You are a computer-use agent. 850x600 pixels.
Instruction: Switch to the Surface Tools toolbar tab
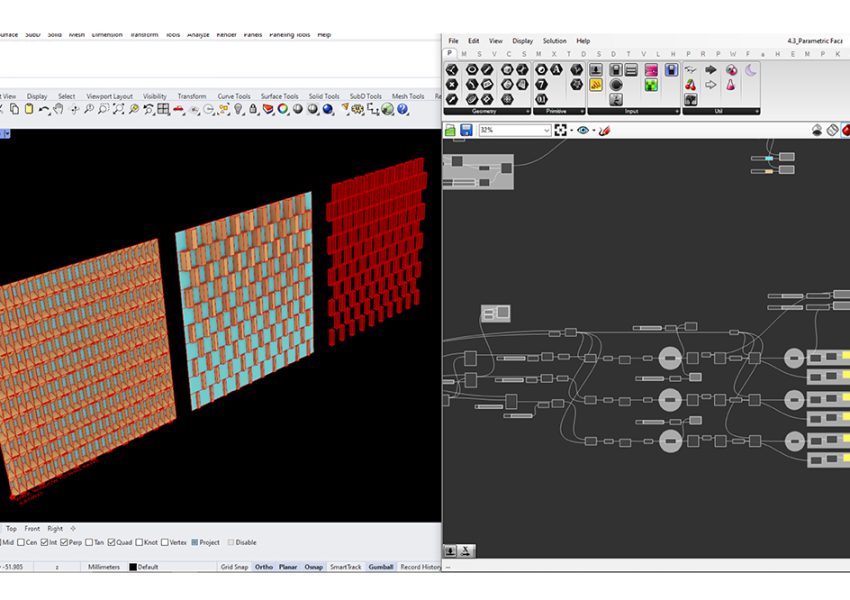[280, 96]
